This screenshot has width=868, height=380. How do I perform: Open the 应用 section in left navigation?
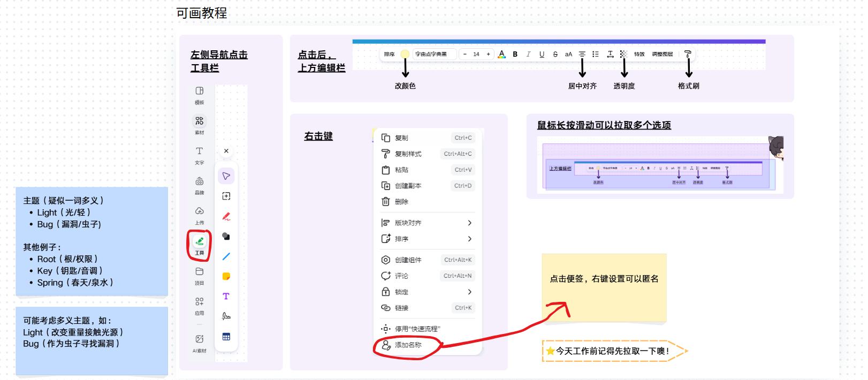[x=199, y=306]
